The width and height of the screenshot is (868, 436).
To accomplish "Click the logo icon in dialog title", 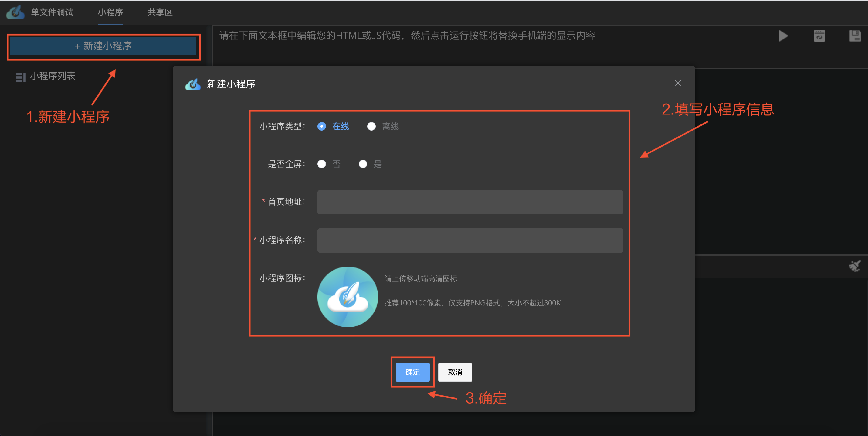I will [x=193, y=84].
